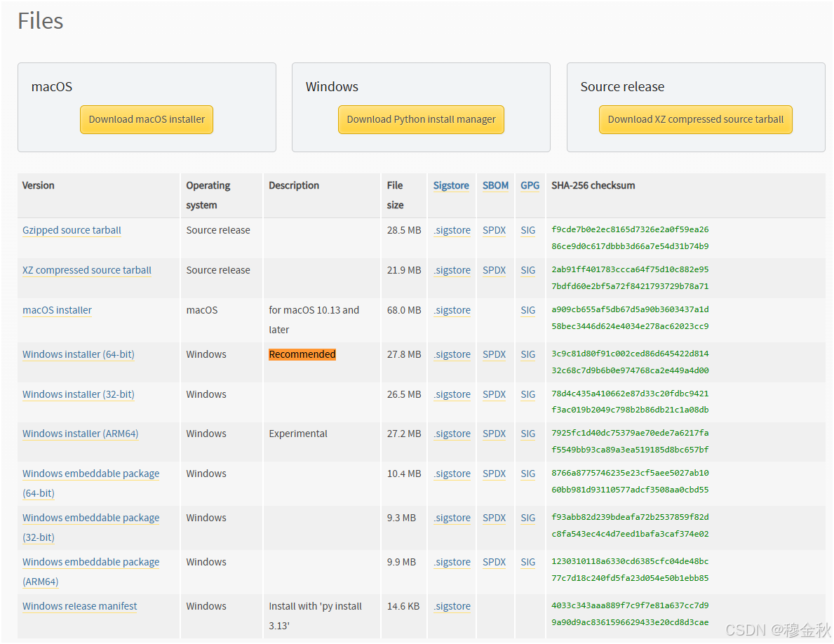Open SPDX for Windows installer (ARM64)

coord(494,434)
